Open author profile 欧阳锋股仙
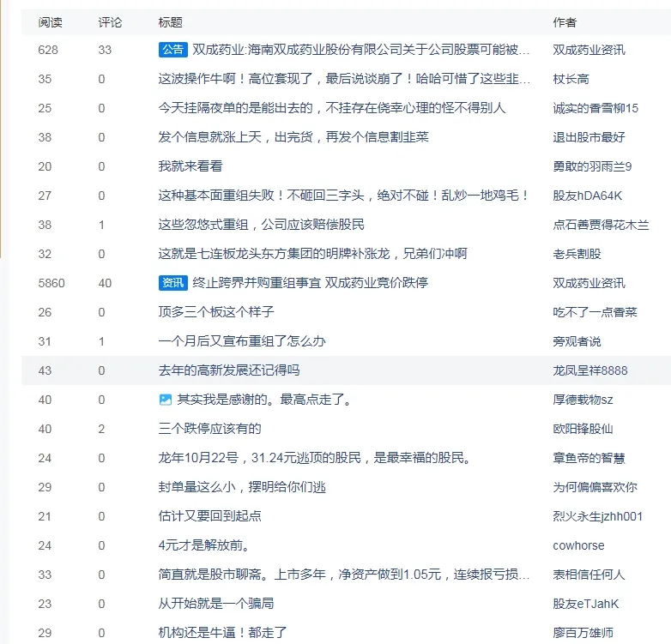 click(583, 429)
